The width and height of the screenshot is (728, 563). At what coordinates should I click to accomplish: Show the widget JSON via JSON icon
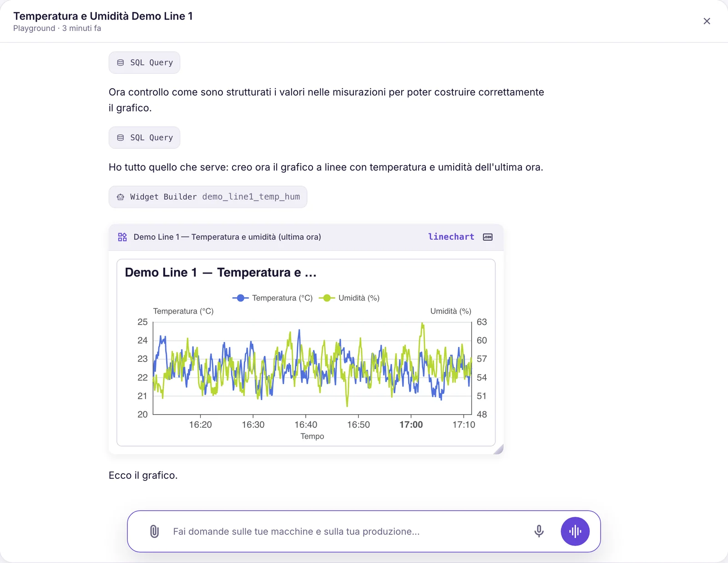[488, 237]
